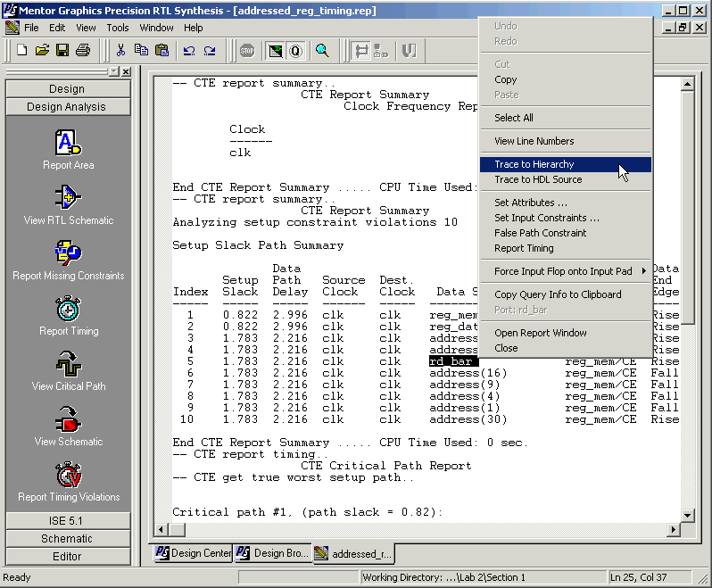Screen dimensions: 712x588
Task: Click the magnifier Find toolbar icon
Action: (322, 50)
